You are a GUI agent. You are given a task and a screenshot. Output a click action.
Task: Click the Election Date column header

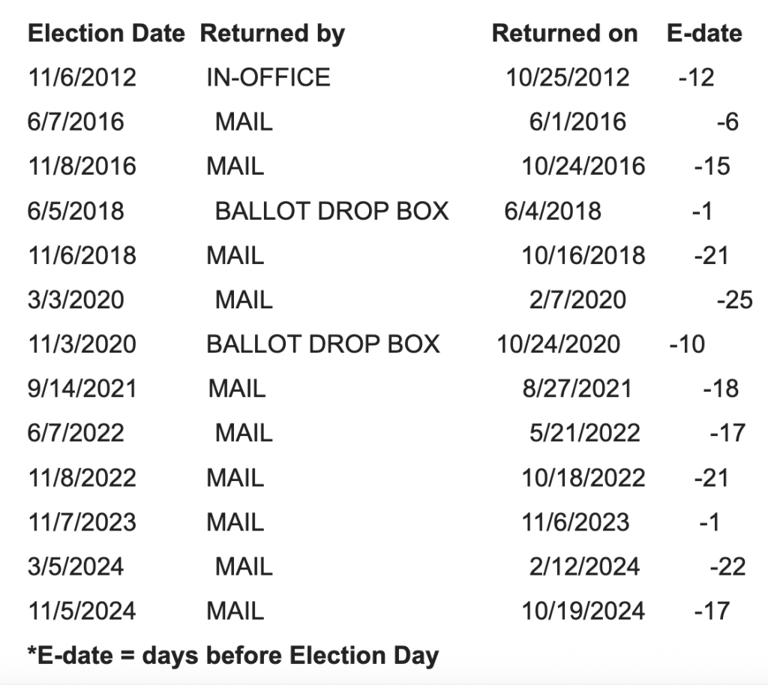point(106,33)
